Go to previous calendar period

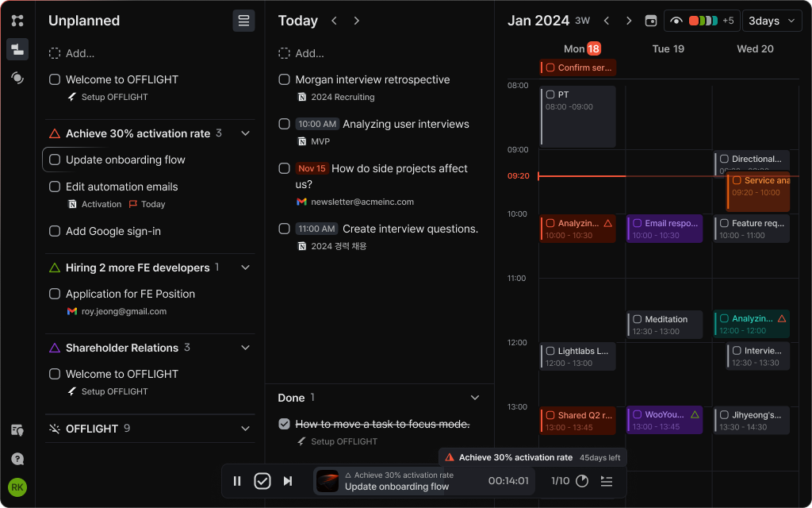[607, 21]
